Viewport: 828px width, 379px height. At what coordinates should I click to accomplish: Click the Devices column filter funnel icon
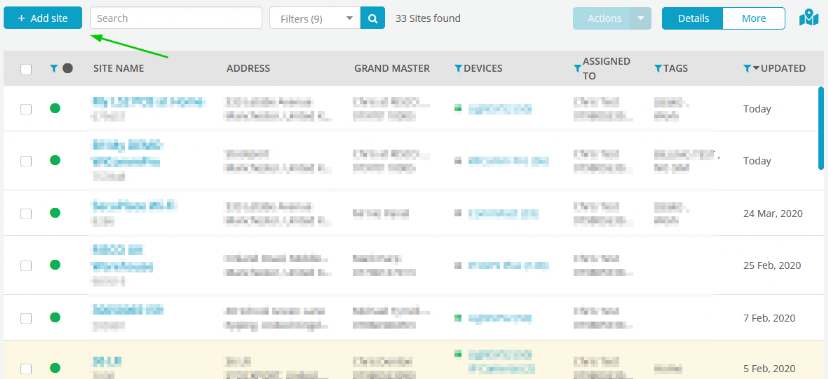[458, 69]
